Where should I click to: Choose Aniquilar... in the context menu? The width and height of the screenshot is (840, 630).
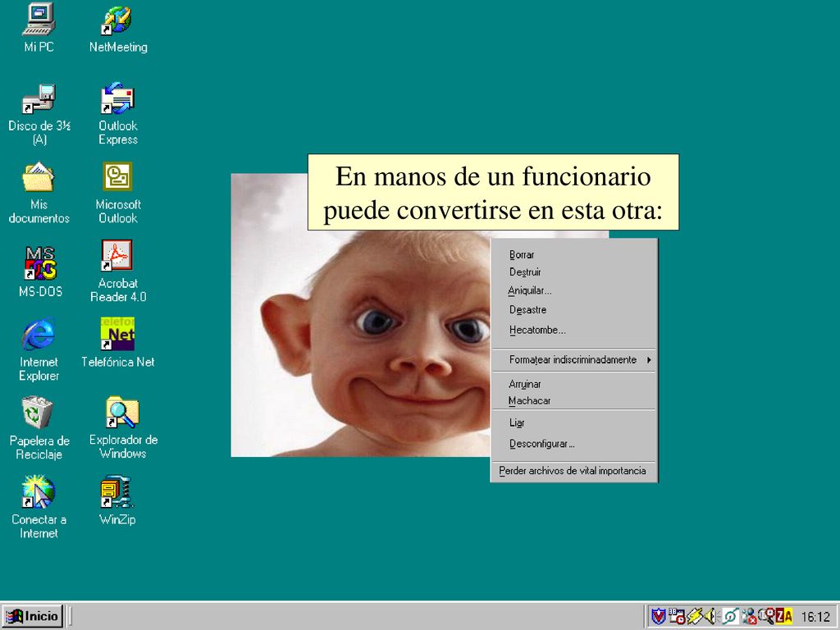[x=573, y=291]
